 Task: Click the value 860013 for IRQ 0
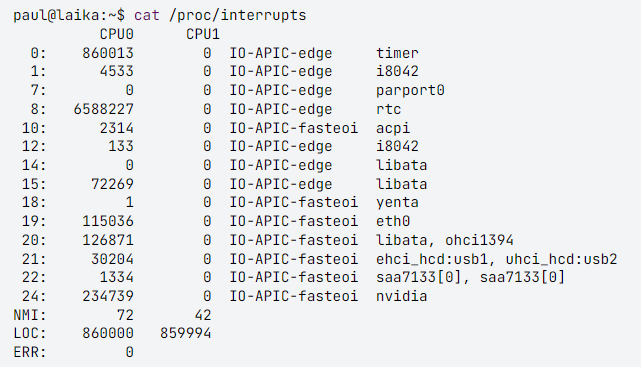[x=108, y=53]
